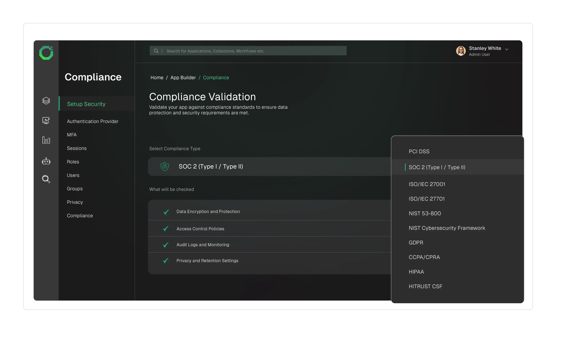Click the checkmark beside Privacy and Retention Settings

(x=166, y=261)
